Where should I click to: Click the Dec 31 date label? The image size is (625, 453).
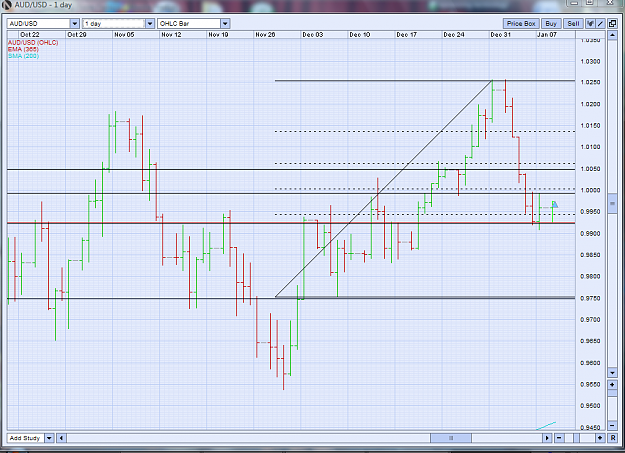point(501,35)
